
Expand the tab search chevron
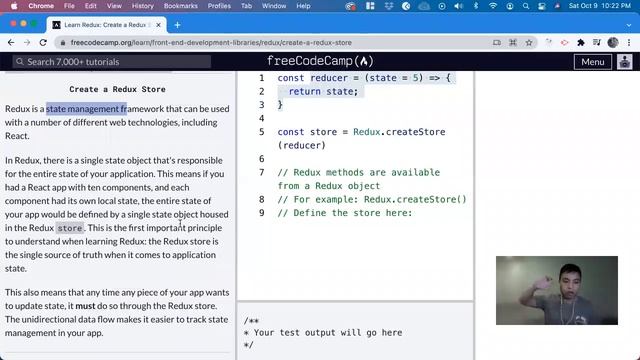click(629, 25)
